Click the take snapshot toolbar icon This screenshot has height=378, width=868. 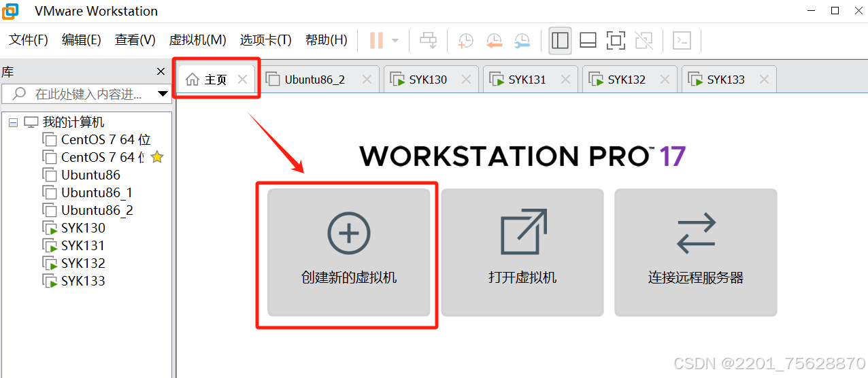[466, 41]
